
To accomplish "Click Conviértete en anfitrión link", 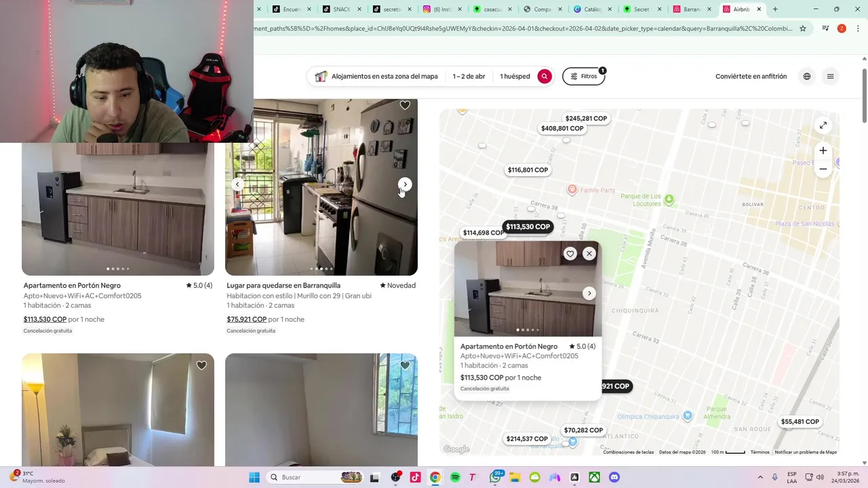I will tap(751, 77).
